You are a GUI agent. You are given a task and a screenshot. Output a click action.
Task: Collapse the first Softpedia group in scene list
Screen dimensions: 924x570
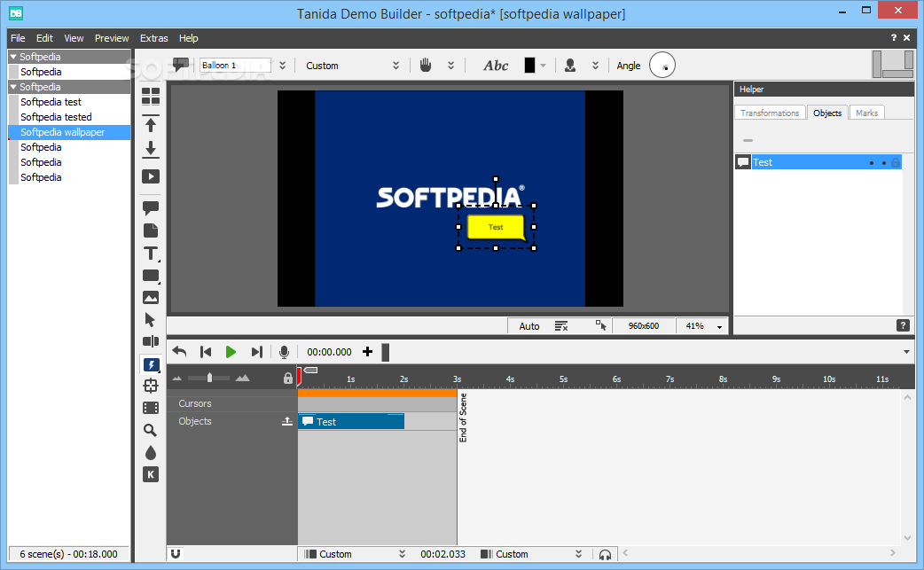click(x=13, y=57)
